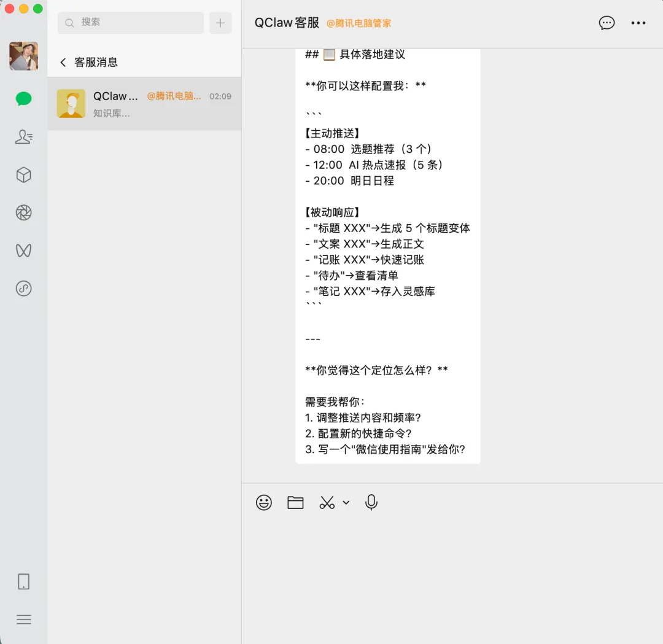Image resolution: width=663 pixels, height=644 pixels.
Task: Click the 你可以这样配置我 line
Action: 365,86
